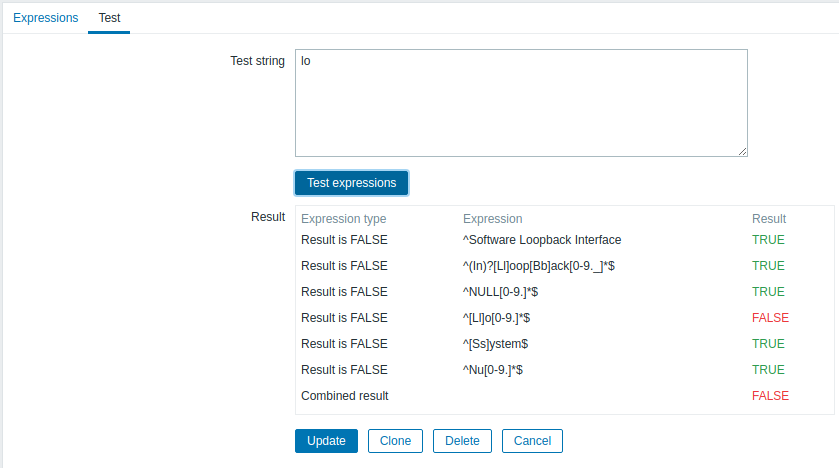
Task: Click the Combined result label
Action: click(344, 396)
